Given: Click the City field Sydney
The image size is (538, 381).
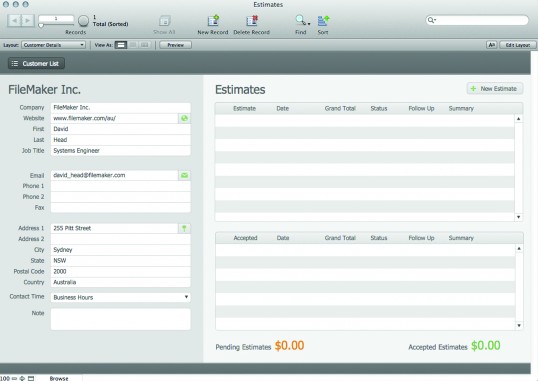Looking at the screenshot, I should pos(120,250).
